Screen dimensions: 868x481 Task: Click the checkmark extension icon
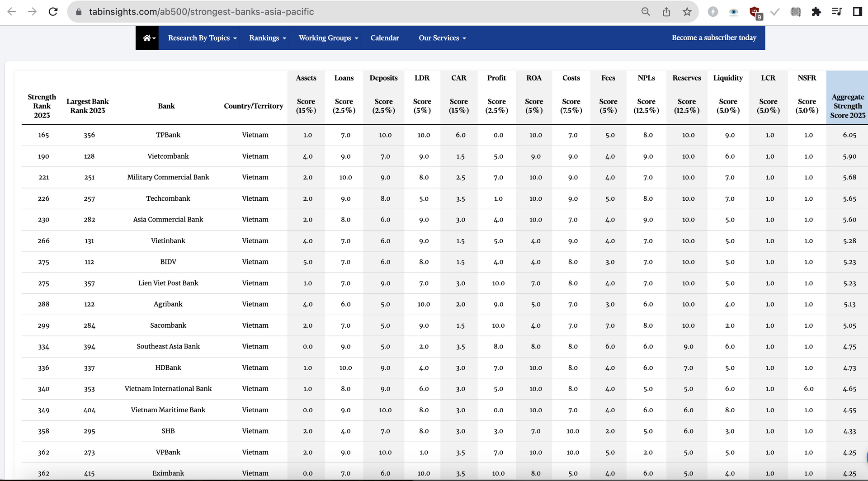(x=775, y=12)
